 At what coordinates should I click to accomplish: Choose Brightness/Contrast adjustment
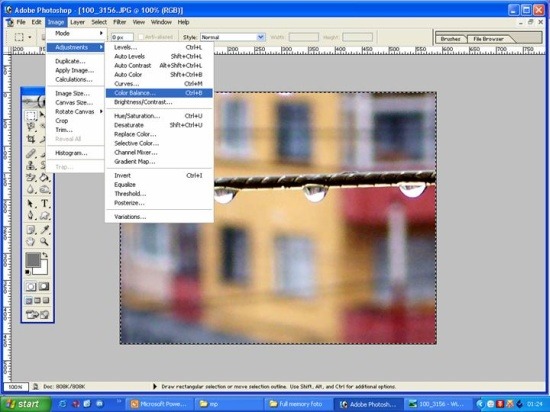[x=159, y=102]
